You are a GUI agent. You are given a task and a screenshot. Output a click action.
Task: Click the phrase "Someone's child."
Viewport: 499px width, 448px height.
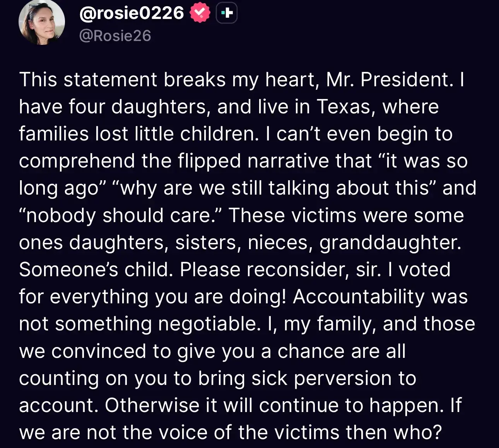96,270
